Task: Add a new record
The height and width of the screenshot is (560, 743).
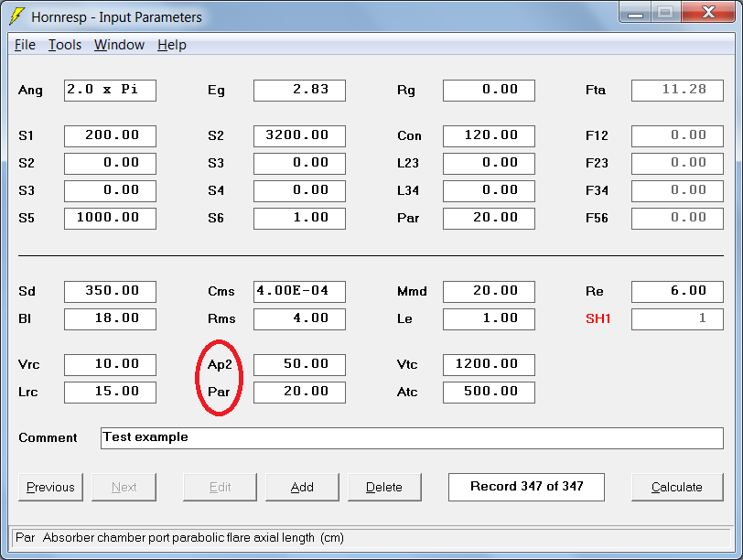Action: [302, 487]
